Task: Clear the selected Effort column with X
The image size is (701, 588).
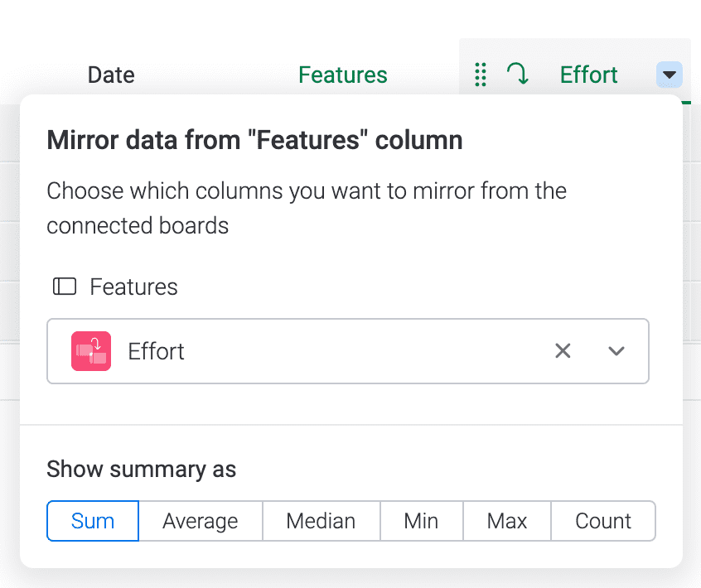Action: tap(563, 351)
